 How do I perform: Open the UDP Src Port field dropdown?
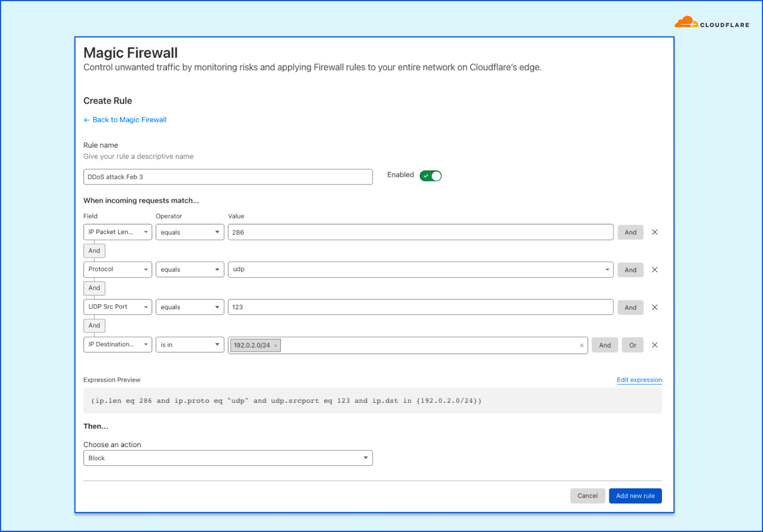117,307
